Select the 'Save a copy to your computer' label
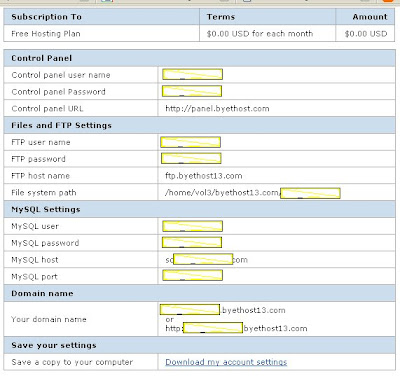This screenshot has width=400, height=376. coord(72,362)
